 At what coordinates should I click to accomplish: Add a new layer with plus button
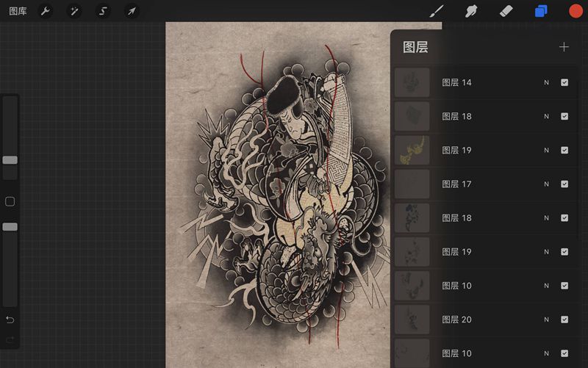point(564,47)
